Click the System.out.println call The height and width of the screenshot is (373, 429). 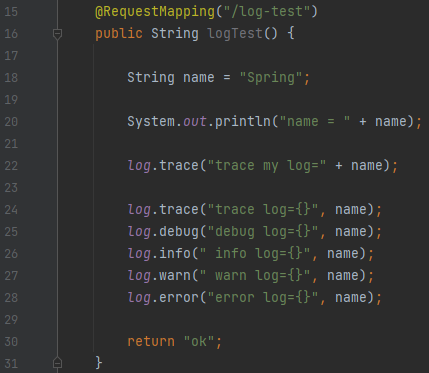pyautogui.click(x=199, y=122)
